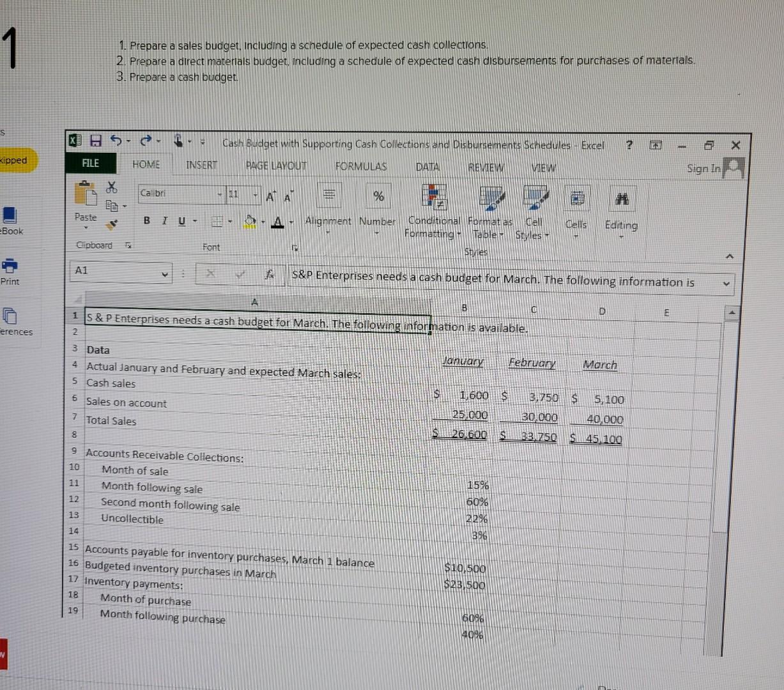
Task: Toggle Italic formatting
Action: coord(164,220)
